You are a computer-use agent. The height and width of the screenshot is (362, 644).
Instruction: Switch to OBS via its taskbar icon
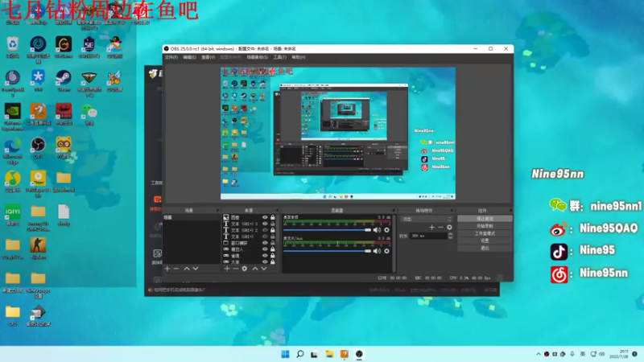tap(359, 354)
